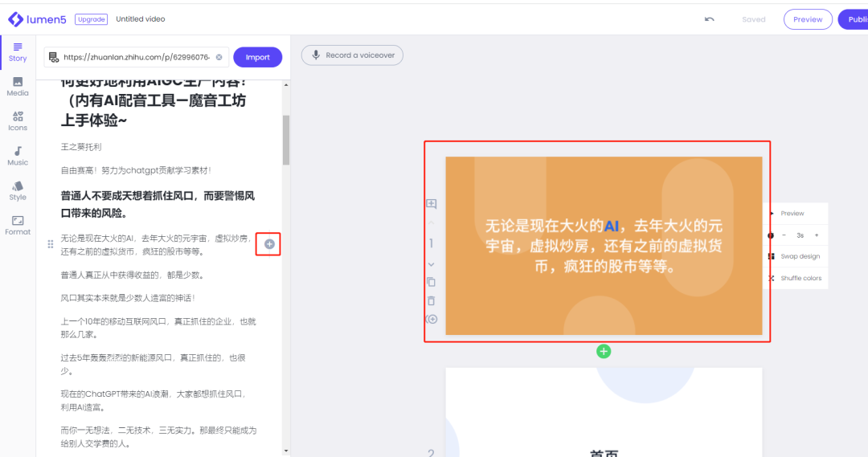Click the article URL input field
This screenshot has width=868, height=457.
[x=136, y=57]
